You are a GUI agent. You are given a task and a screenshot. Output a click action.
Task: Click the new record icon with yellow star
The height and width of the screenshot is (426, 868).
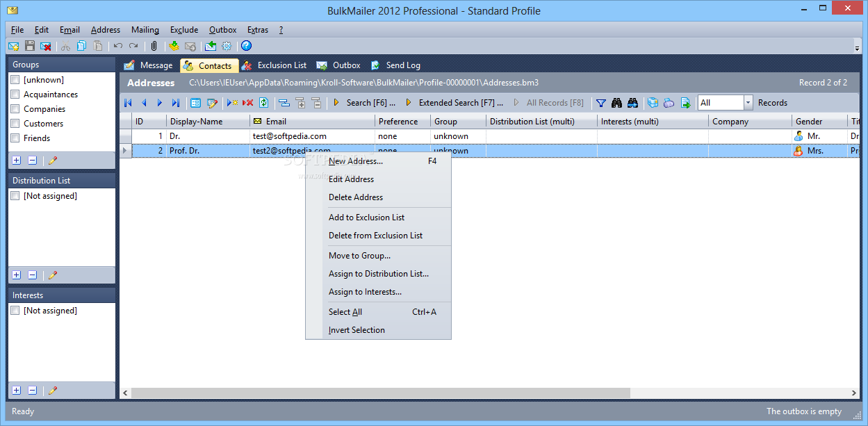tap(232, 103)
